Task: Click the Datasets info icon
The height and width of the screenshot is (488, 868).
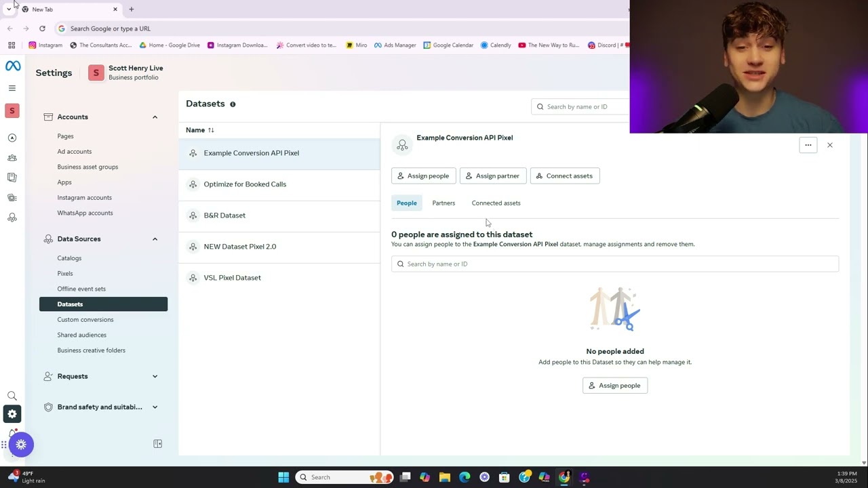Action: [x=233, y=104]
